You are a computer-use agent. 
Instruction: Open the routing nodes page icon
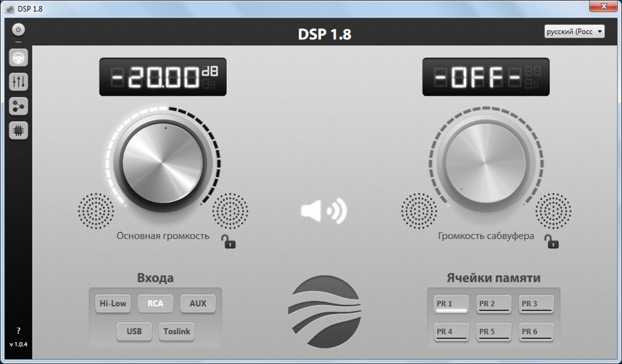coord(18,106)
